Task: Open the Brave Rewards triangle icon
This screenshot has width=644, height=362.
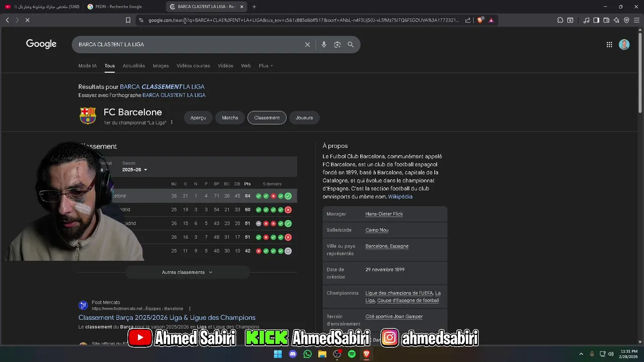Action: pos(491,20)
